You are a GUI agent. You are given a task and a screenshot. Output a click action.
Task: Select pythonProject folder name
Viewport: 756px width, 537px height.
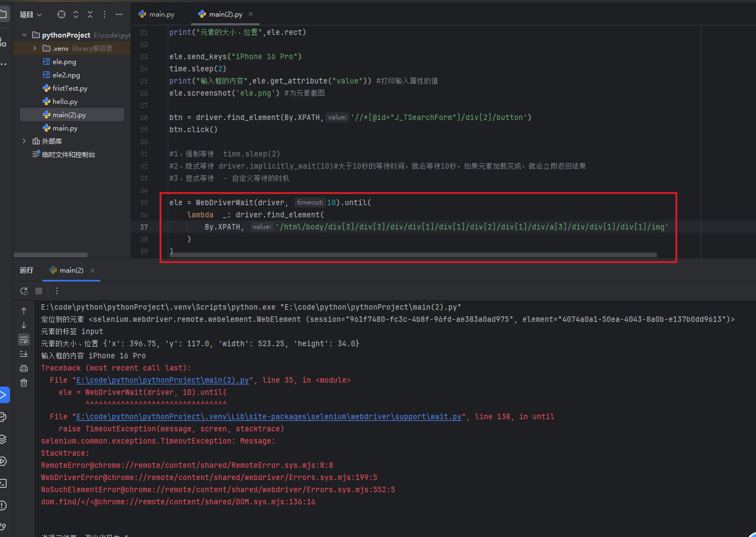(x=66, y=35)
